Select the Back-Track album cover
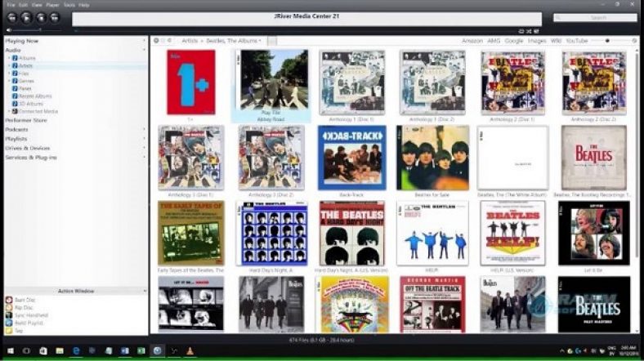This screenshot has width=644, height=361. click(352, 158)
